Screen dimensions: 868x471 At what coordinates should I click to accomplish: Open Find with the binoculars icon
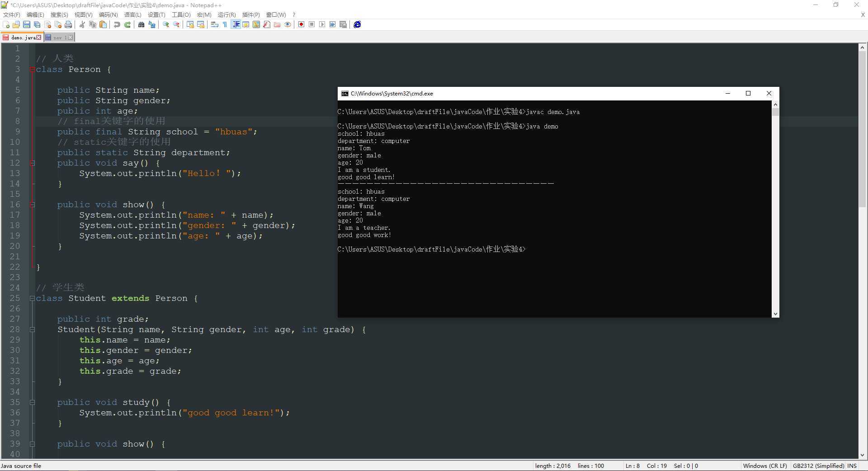click(x=142, y=24)
